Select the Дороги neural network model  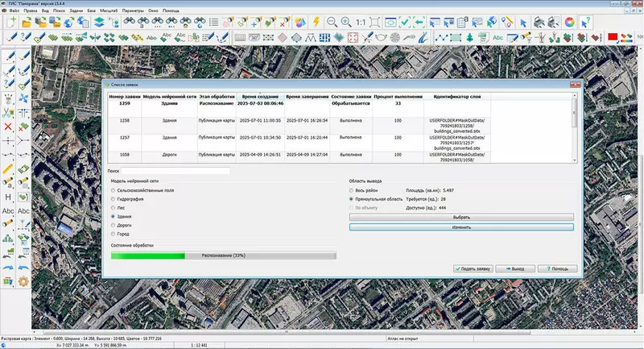tap(114, 225)
